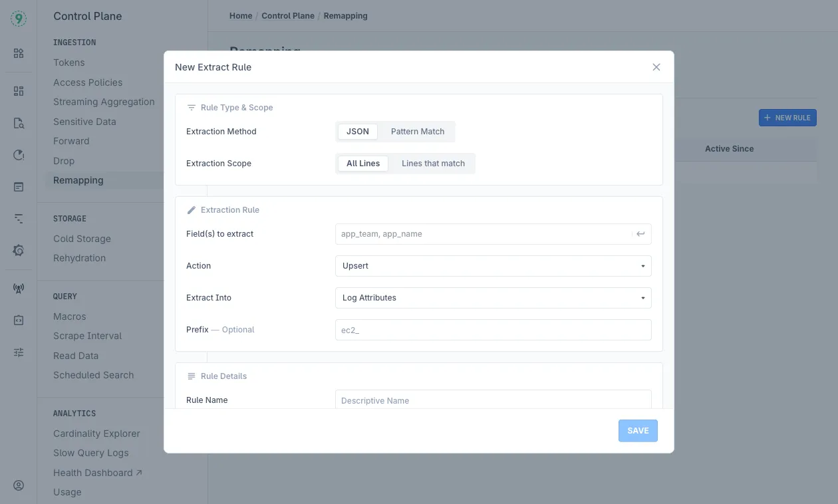The height and width of the screenshot is (504, 838).
Task: Click the Save button
Action: click(x=638, y=431)
